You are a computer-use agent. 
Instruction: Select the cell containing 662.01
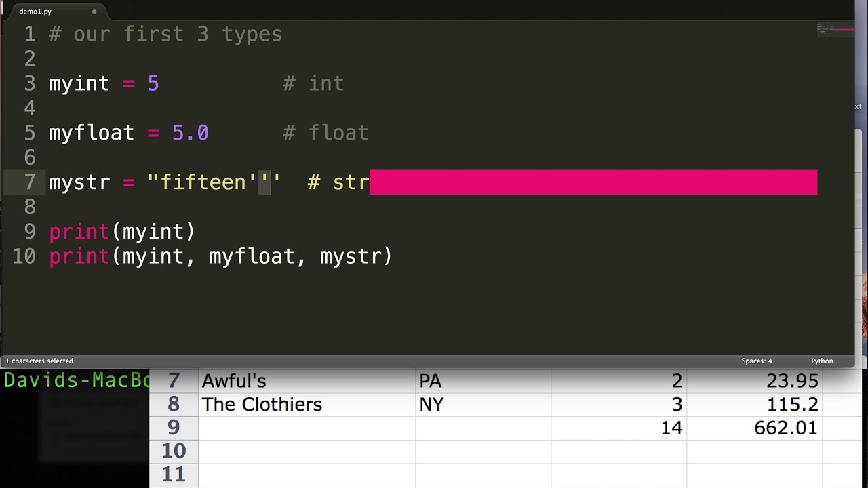(x=785, y=428)
